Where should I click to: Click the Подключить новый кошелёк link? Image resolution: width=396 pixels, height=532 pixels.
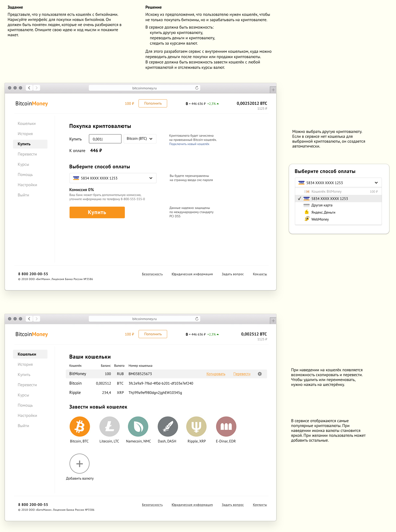[x=189, y=144]
